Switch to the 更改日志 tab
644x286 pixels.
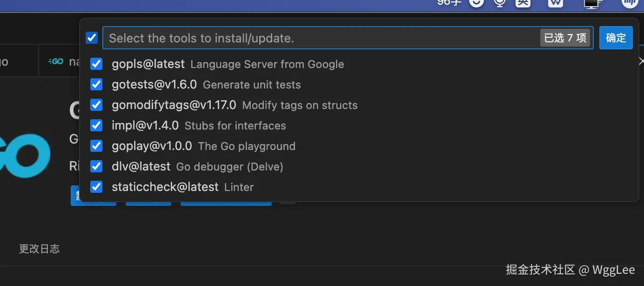click(39, 249)
